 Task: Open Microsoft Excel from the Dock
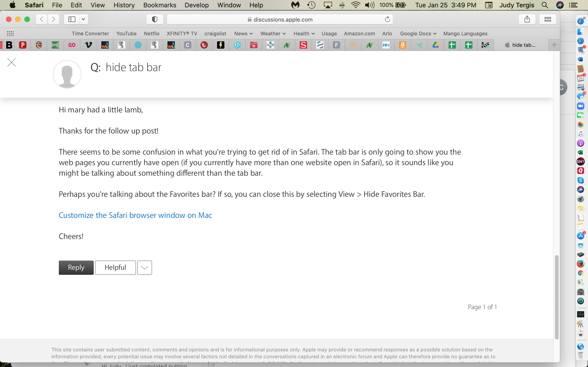(x=581, y=153)
